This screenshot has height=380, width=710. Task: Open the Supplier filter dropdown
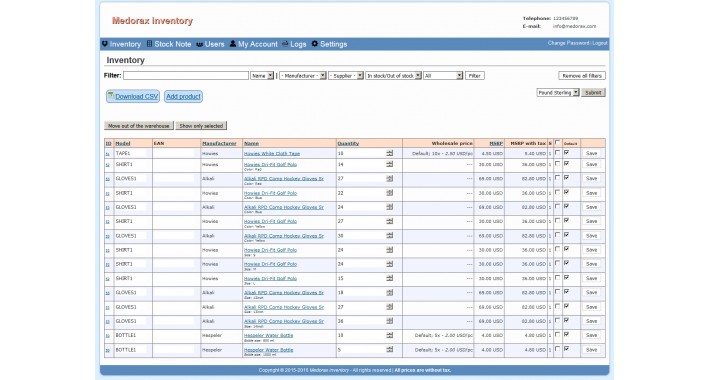[346, 76]
